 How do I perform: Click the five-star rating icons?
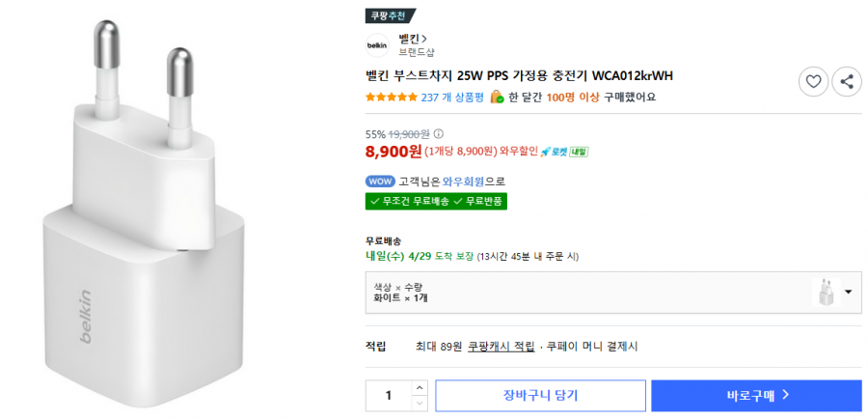392,97
